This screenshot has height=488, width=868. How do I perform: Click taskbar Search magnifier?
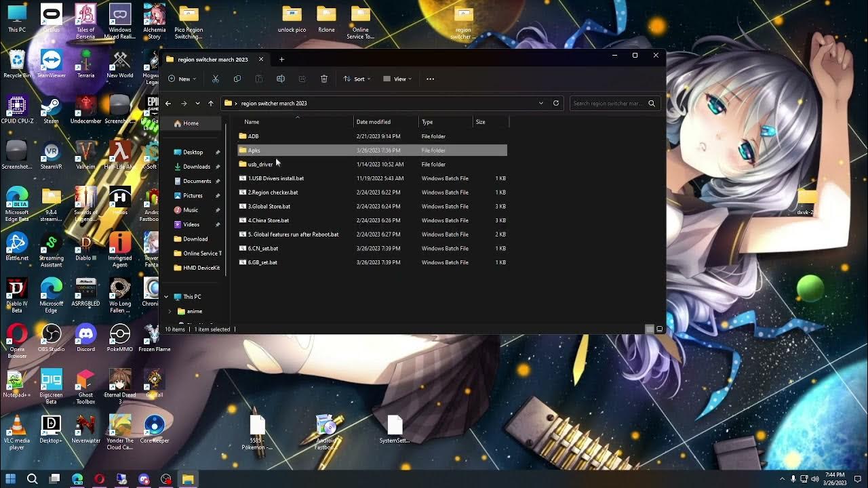(32, 479)
